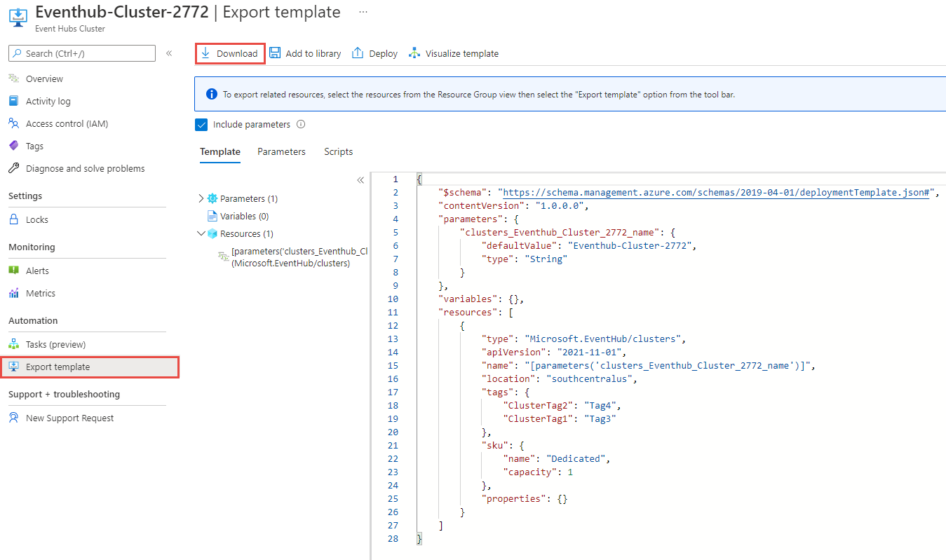Open Locks under Settings
Image resolution: width=946 pixels, height=560 pixels.
point(37,219)
